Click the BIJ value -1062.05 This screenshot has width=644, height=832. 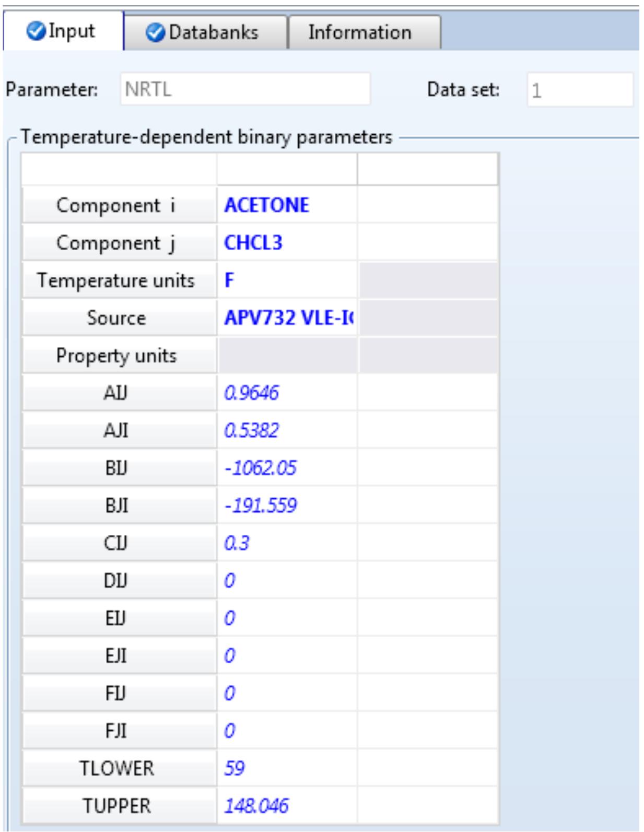287,468
